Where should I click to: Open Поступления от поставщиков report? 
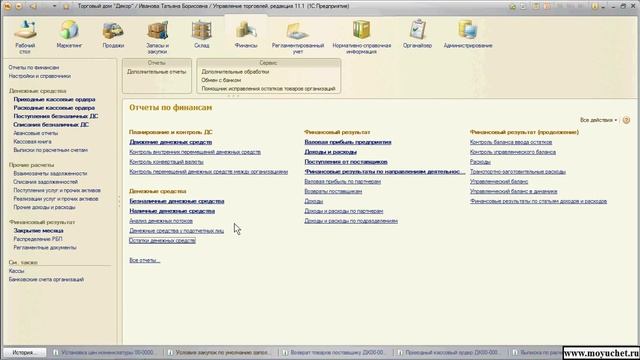[346, 162]
